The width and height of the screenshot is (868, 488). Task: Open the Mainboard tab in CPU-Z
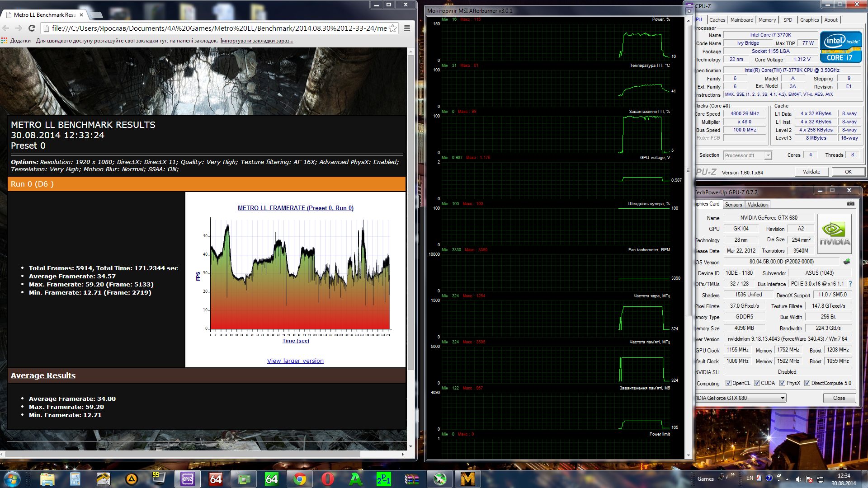point(742,20)
